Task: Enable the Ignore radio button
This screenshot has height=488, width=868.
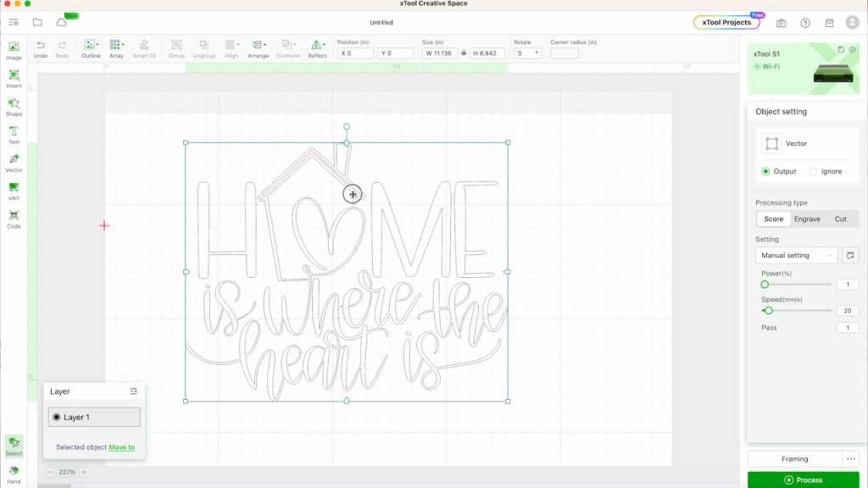Action: [x=813, y=171]
